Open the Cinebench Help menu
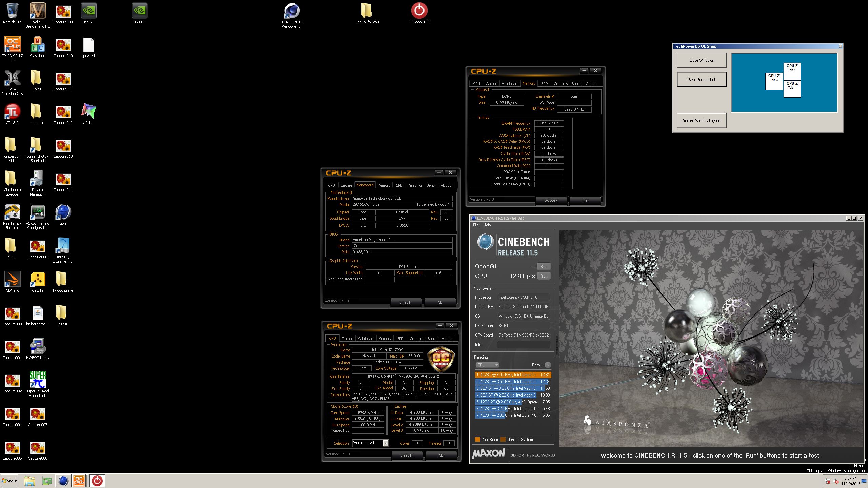868x488 pixels. tap(487, 225)
